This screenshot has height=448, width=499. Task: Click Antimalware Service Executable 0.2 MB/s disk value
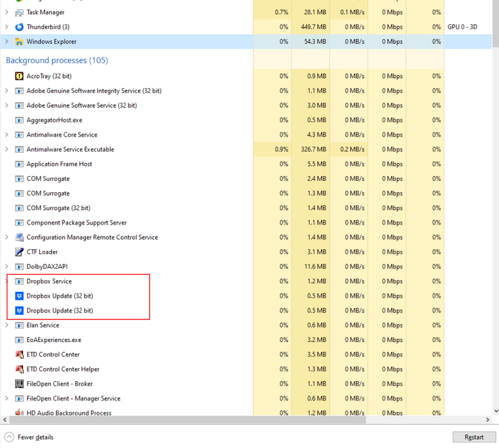[x=352, y=149]
